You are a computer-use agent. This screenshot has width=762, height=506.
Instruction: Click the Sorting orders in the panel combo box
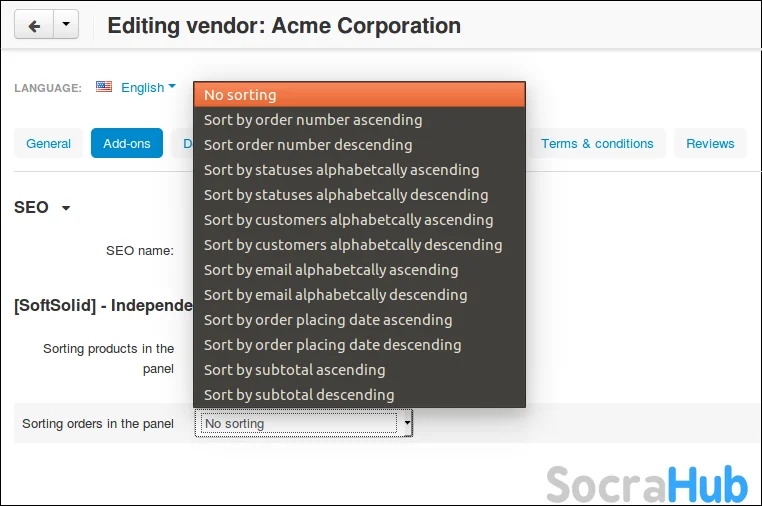coord(303,424)
